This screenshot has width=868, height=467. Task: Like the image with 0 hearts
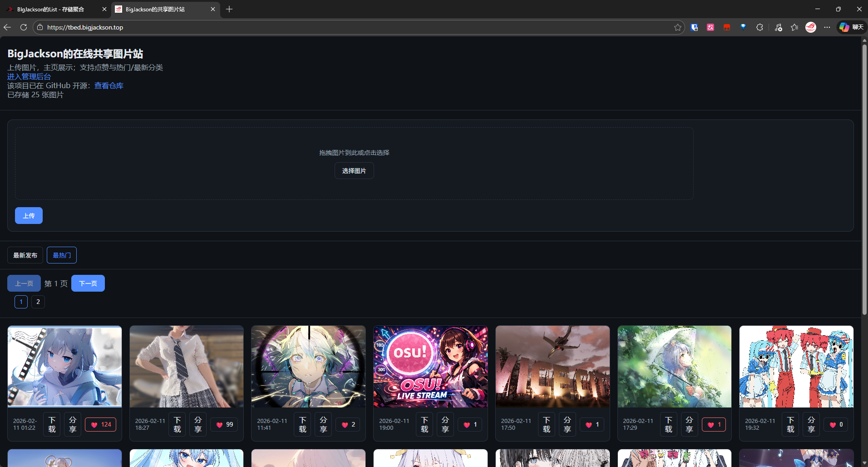coord(836,425)
